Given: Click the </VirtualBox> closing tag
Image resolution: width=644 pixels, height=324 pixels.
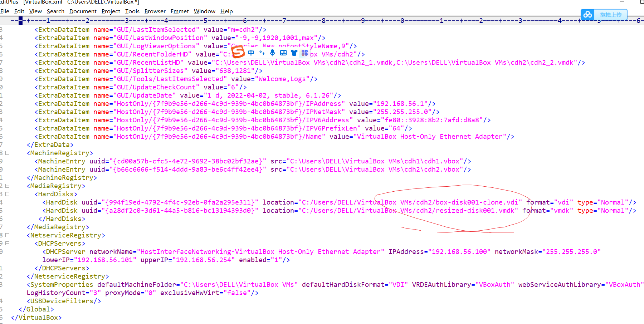Looking at the screenshot, I should coord(36,318).
